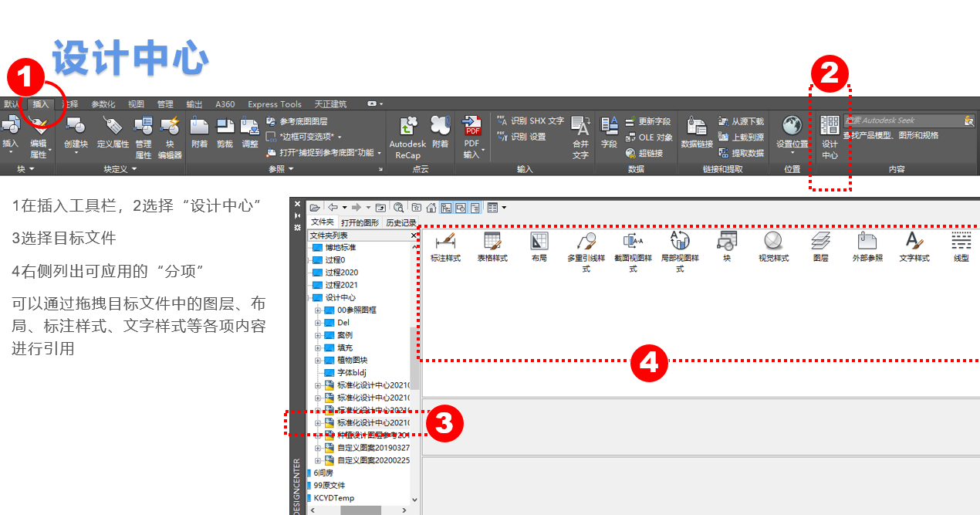Select the 表格样式 table style icon
Image resolution: width=980 pixels, height=515 pixels.
tap(492, 246)
